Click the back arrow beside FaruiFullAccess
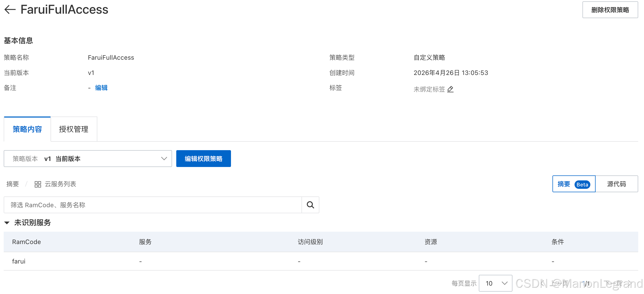Image resolution: width=644 pixels, height=294 pixels. pyautogui.click(x=10, y=9)
